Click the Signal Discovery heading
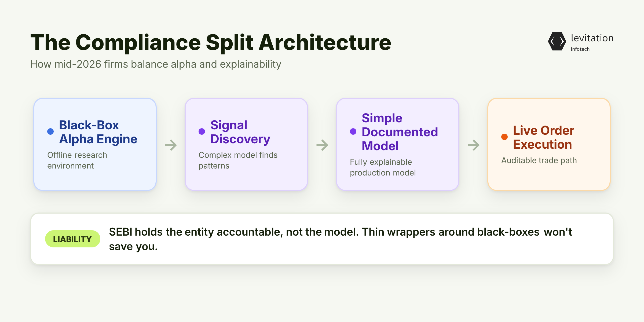Viewport: 644px width, 322px height. [240, 132]
